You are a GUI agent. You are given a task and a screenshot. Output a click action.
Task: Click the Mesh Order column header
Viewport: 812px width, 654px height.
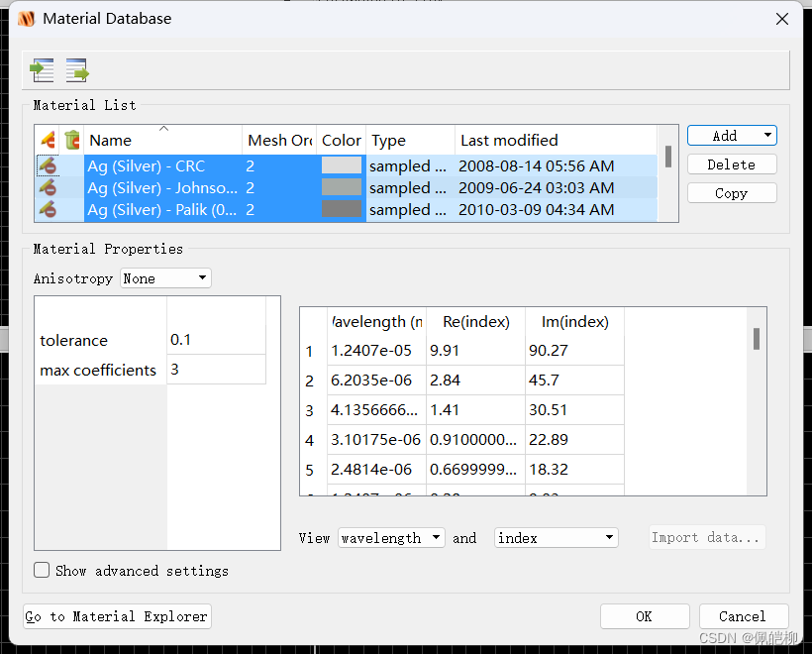pyautogui.click(x=279, y=140)
